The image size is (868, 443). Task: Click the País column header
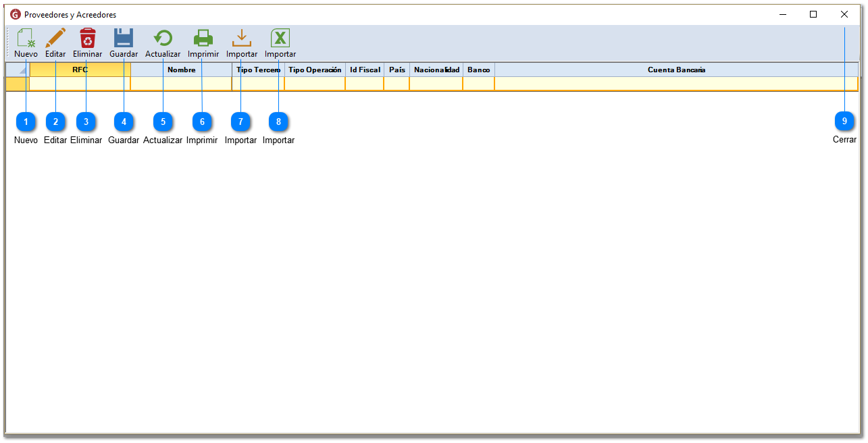pyautogui.click(x=397, y=70)
